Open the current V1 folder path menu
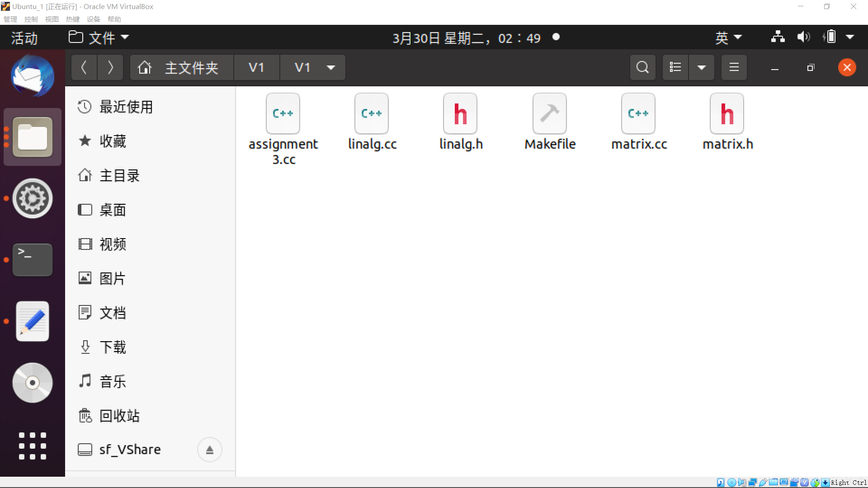 (x=313, y=68)
